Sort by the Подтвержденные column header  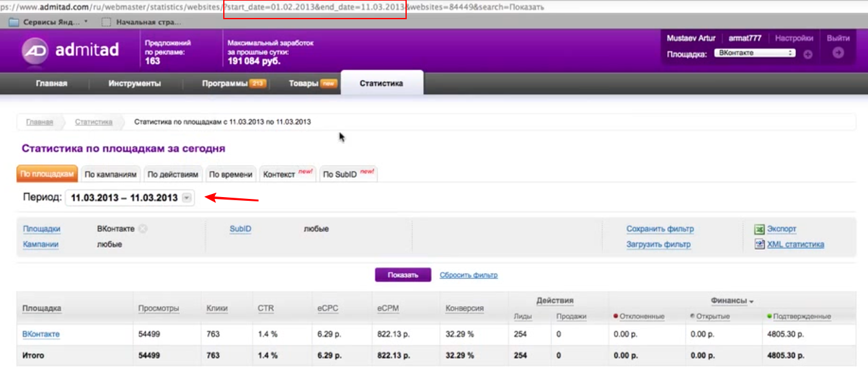pyautogui.click(x=802, y=317)
